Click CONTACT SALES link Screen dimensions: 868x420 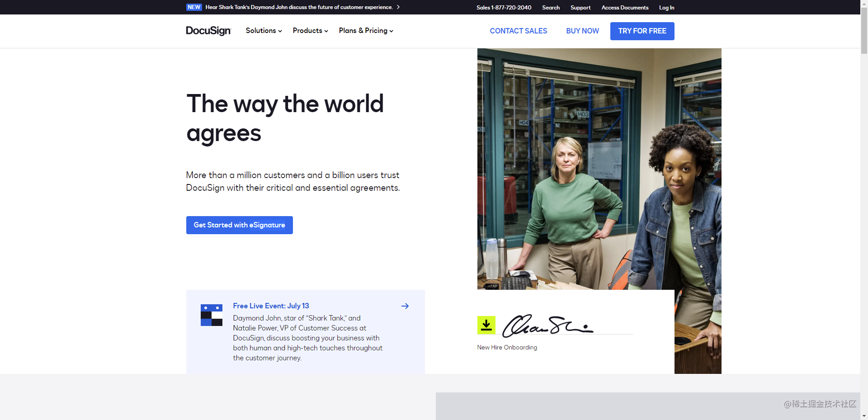[519, 31]
